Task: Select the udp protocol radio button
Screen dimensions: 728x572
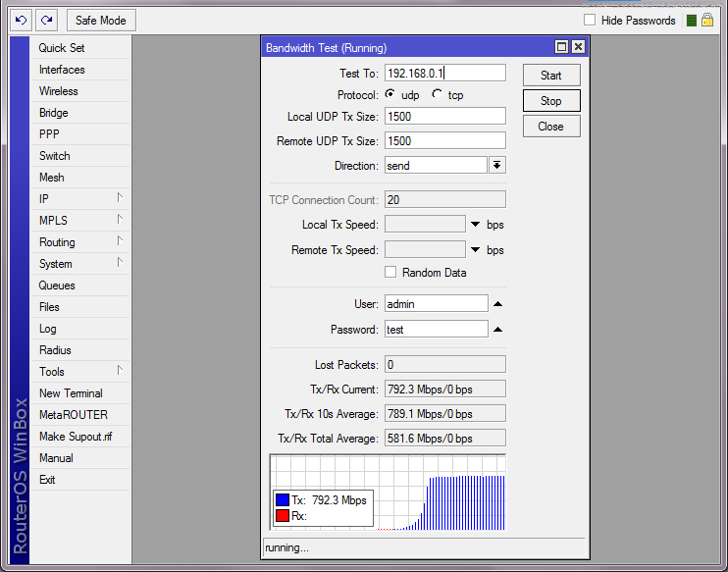Action: click(x=390, y=95)
